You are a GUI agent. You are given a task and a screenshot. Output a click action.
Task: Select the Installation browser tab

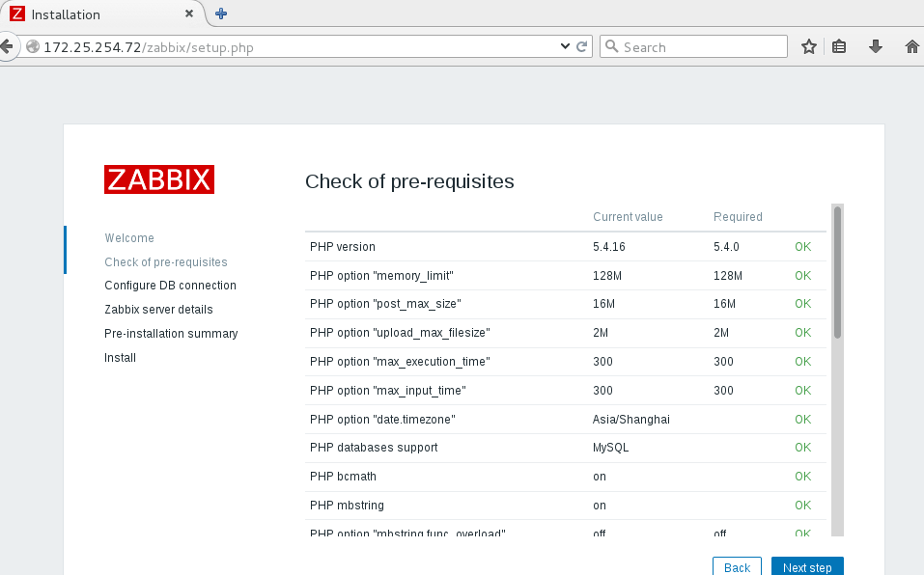[x=103, y=14]
